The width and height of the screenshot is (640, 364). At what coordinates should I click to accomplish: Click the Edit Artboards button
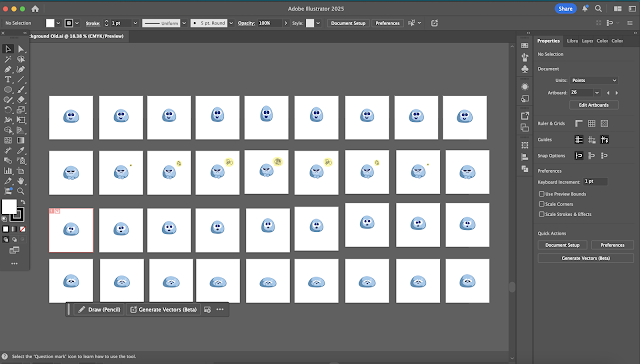pyautogui.click(x=593, y=105)
